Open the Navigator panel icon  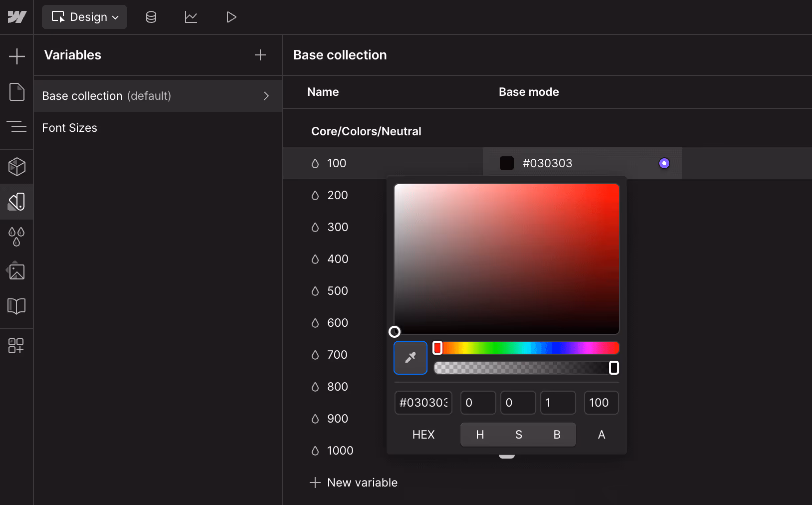pos(17,126)
